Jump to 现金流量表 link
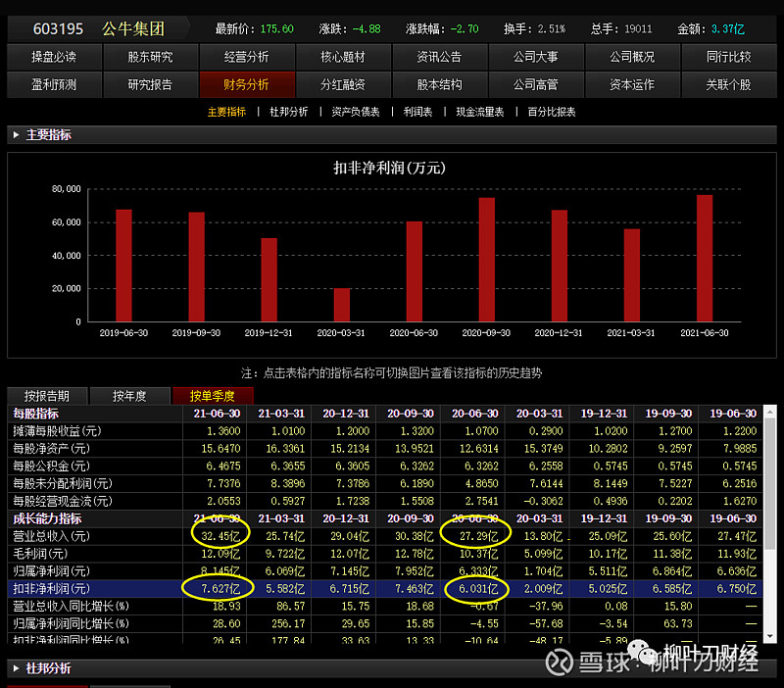The height and width of the screenshot is (688, 784). [480, 112]
